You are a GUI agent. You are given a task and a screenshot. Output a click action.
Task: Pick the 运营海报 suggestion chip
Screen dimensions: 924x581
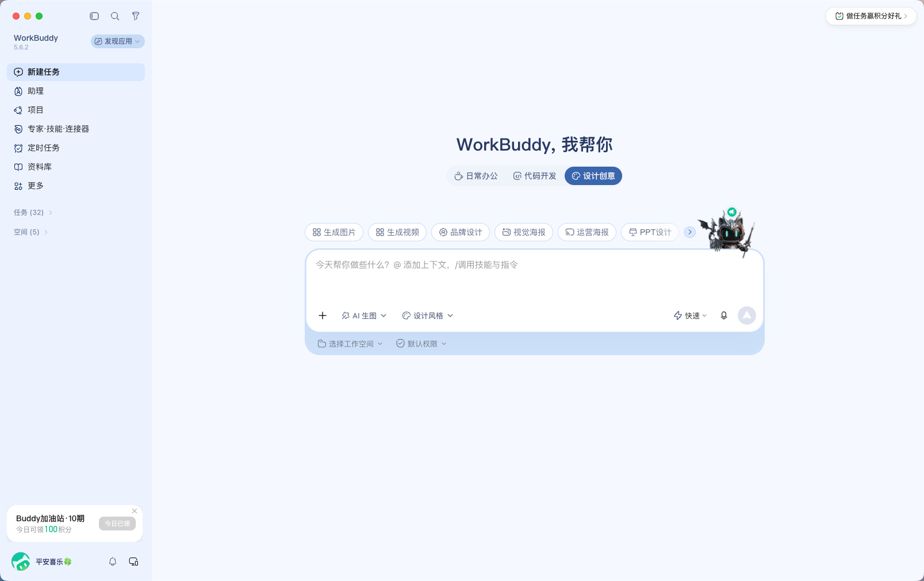[x=587, y=232]
